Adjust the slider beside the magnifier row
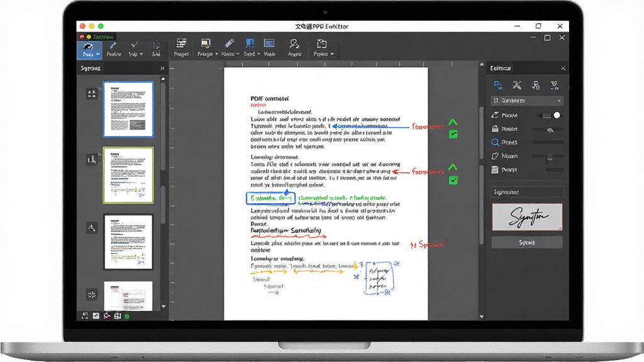The width and height of the screenshot is (644, 362). pyautogui.click(x=548, y=143)
